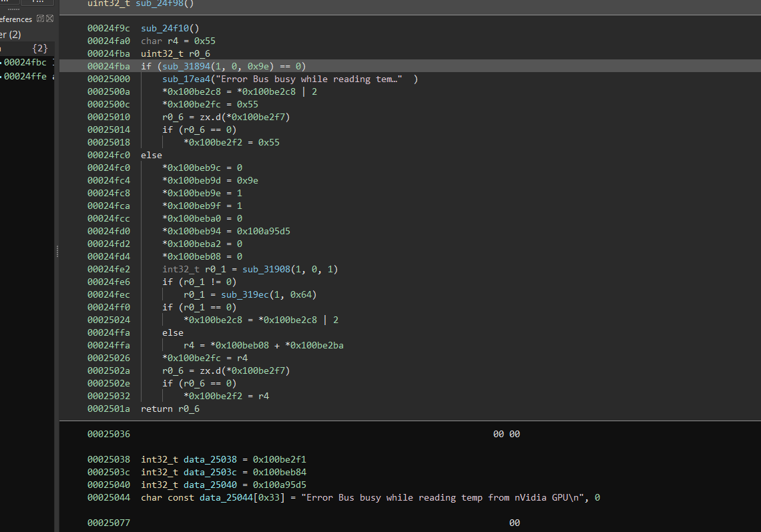The width and height of the screenshot is (761, 532).
Task: Click address 00024fa0 in the gutter
Action: (x=109, y=41)
